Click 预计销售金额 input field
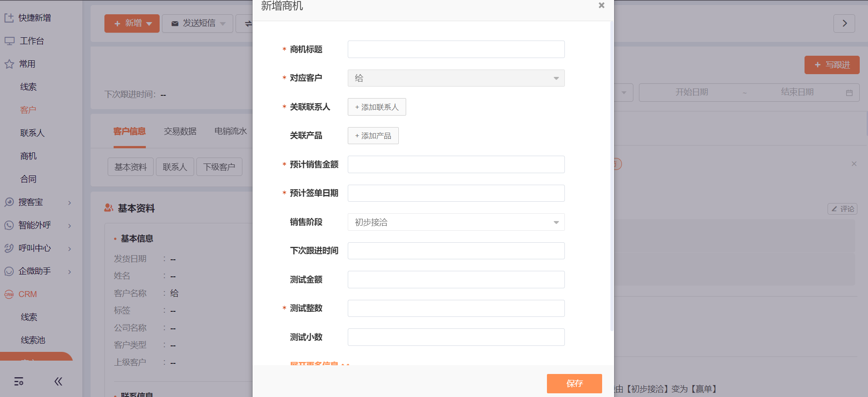Image resolution: width=868 pixels, height=397 pixels. click(x=456, y=164)
